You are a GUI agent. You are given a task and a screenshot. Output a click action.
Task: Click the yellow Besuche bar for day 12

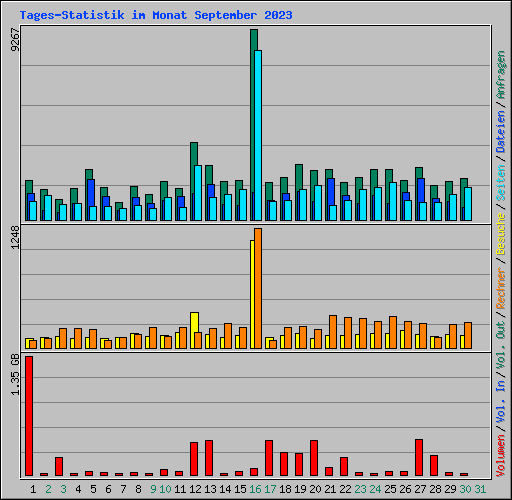coord(195,322)
